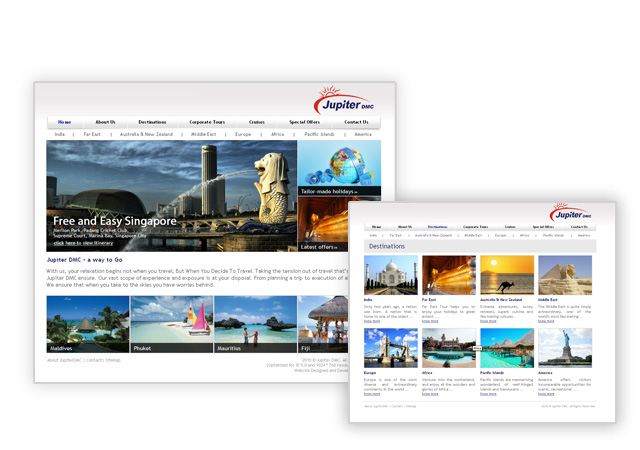
Task: Open the Latest offers tile
Action: pyautogui.click(x=323, y=224)
